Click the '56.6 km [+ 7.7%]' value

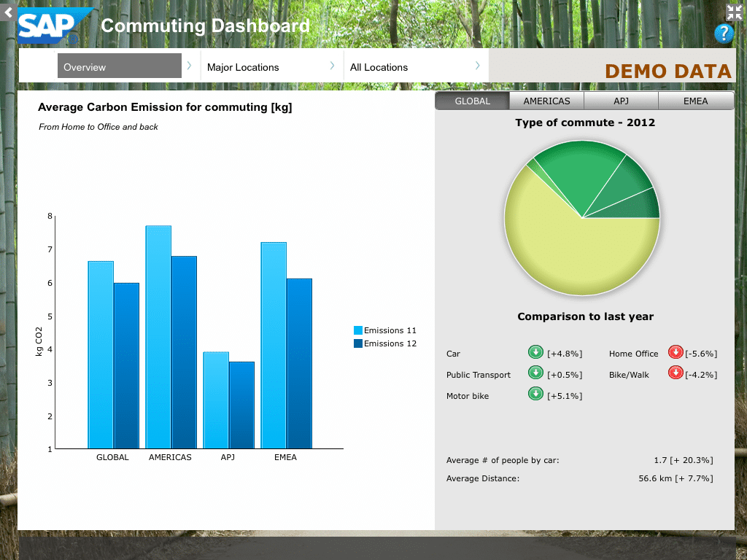click(x=676, y=478)
